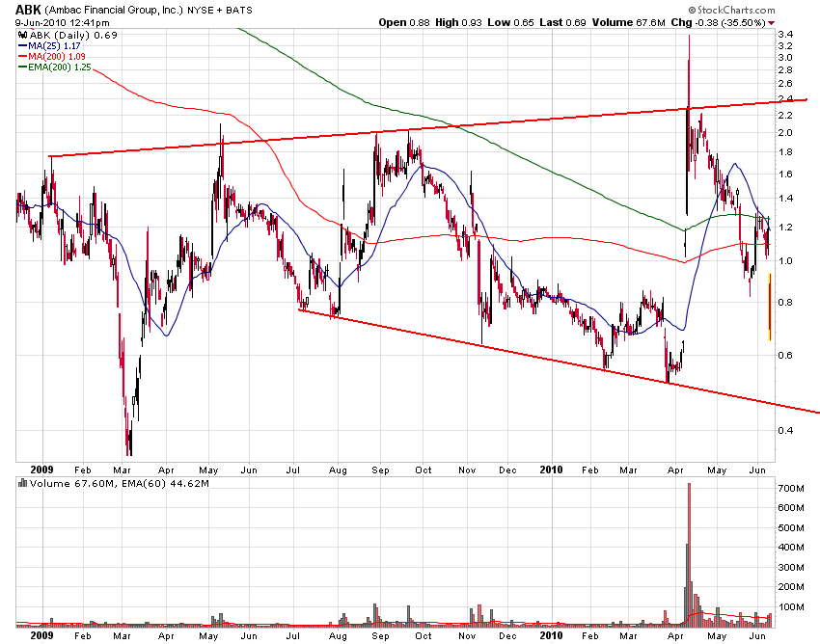This screenshot has width=820, height=644.
Task: Click the tallest April 2010 volume bar
Action: [x=689, y=554]
